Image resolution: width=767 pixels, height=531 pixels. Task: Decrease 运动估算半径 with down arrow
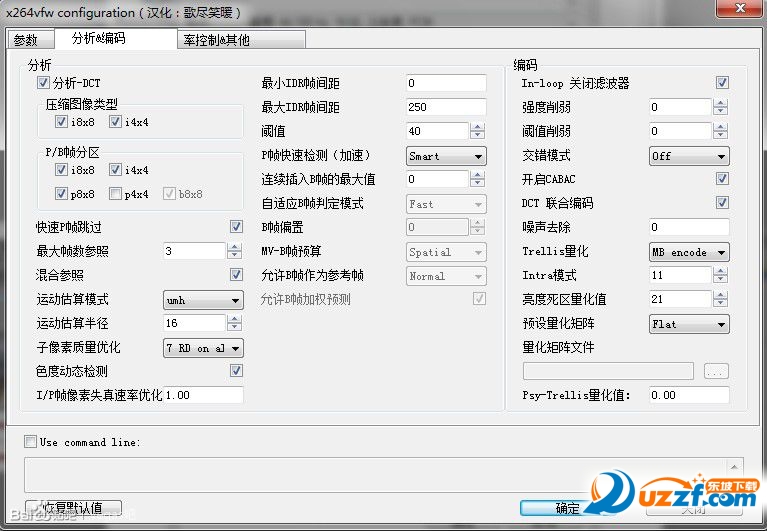(234, 327)
